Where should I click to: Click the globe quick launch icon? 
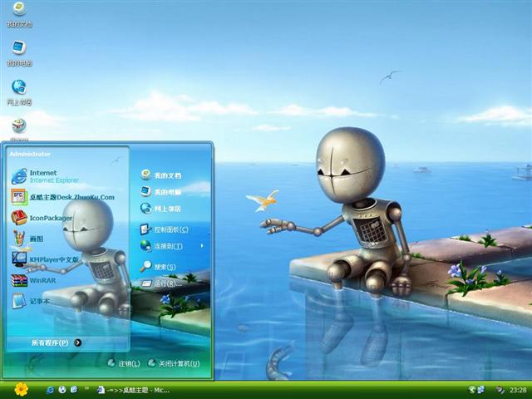pyautogui.click(x=62, y=390)
